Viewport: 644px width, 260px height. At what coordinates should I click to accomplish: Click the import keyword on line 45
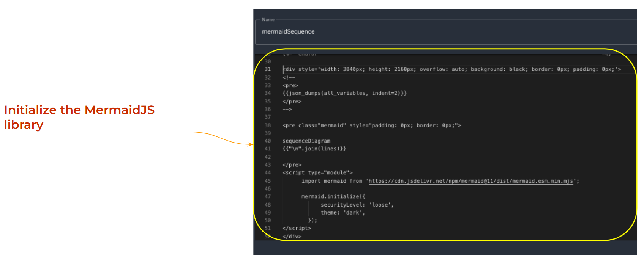coord(311,181)
